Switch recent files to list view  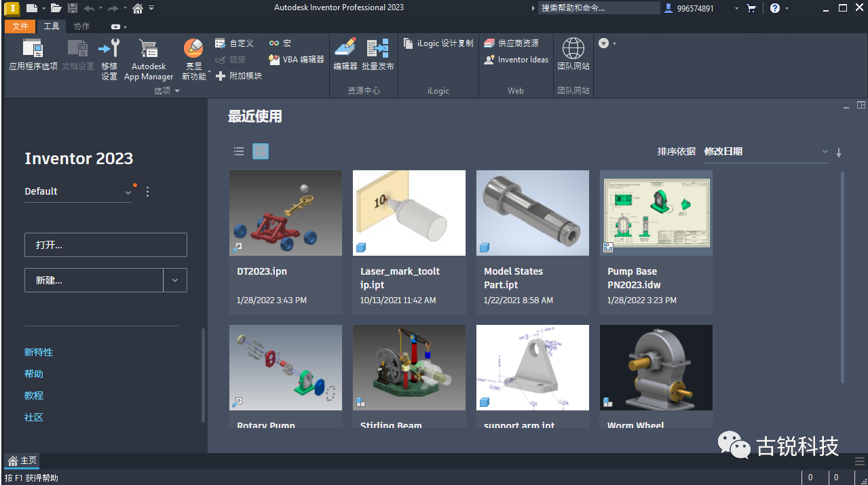239,151
